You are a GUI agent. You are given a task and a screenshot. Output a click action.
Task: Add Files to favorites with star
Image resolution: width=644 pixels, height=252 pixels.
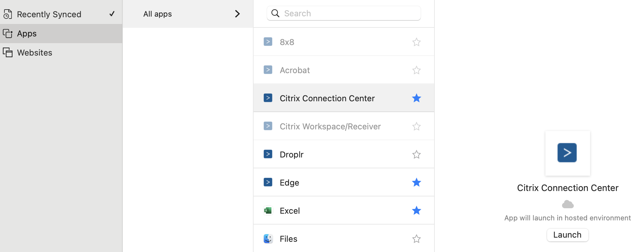coord(416,239)
